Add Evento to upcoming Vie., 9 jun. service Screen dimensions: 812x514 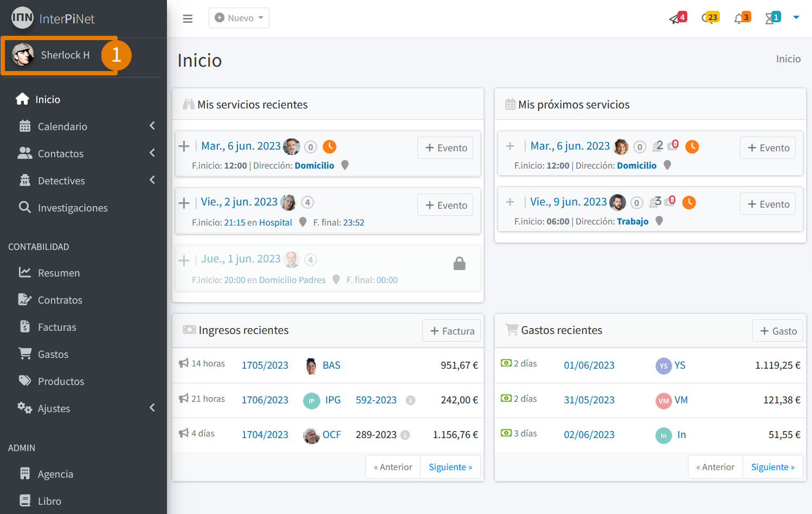coord(768,204)
